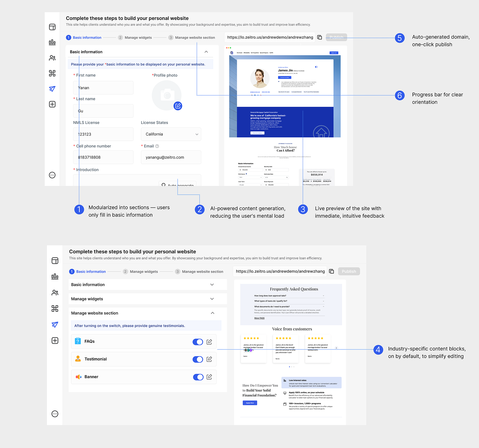Open the layout icon in the sidebar beside the Basic information form

52,27
